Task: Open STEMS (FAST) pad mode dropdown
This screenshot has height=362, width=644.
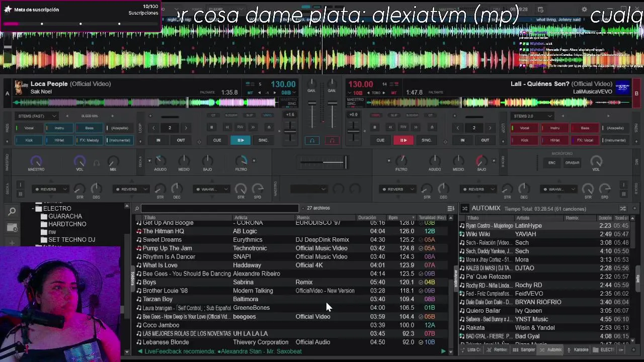Action: [37, 116]
